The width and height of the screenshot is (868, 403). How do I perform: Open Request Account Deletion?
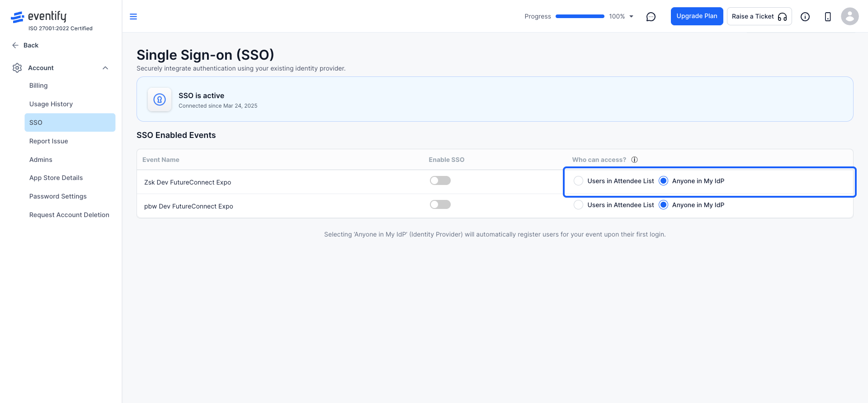click(70, 215)
